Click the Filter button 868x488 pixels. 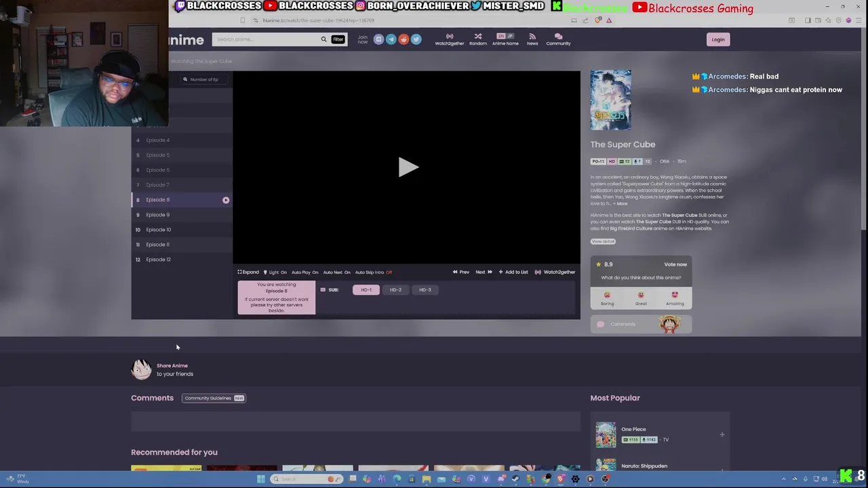coord(338,39)
